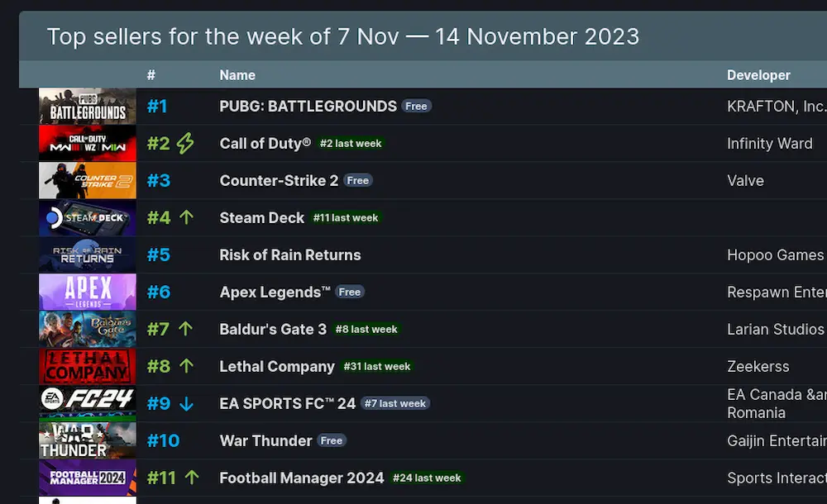827x504 pixels.
Task: Click the # rank column header
Action: [151, 75]
